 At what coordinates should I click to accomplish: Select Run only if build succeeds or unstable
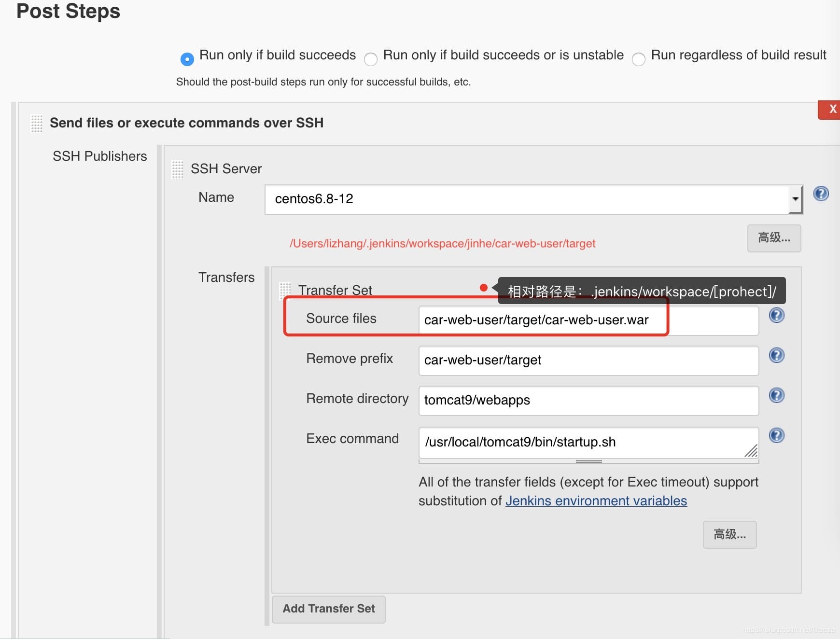pos(371,59)
